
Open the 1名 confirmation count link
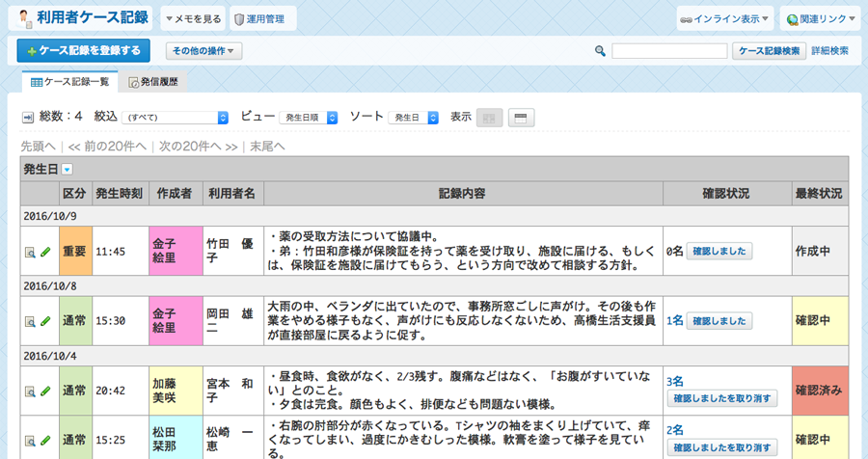pos(675,320)
